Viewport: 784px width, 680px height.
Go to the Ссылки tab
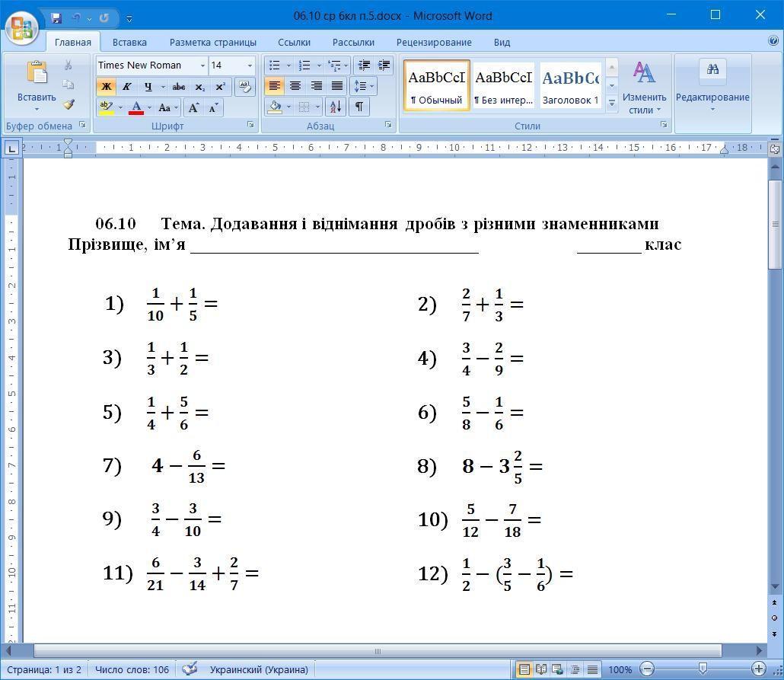(294, 43)
